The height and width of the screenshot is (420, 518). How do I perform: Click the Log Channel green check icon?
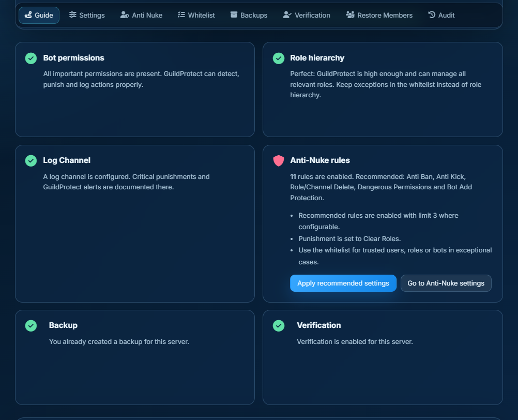coord(31,160)
